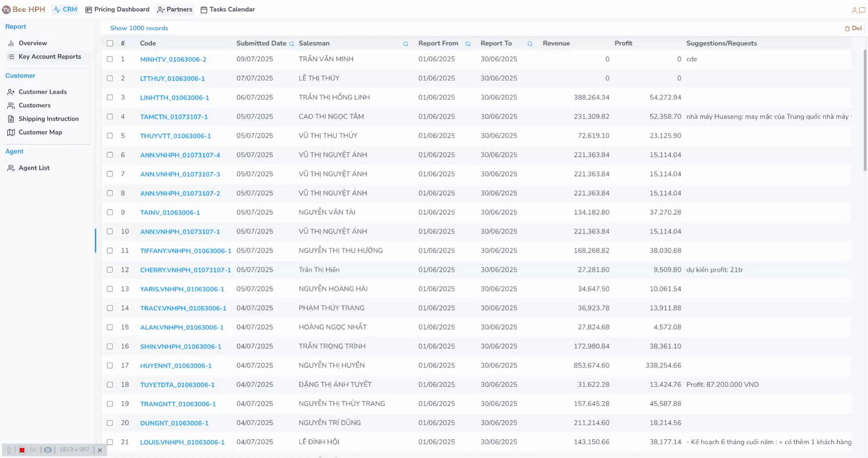This screenshot has height=458, width=868.
Task: Open the CRM module menu
Action: point(66,10)
